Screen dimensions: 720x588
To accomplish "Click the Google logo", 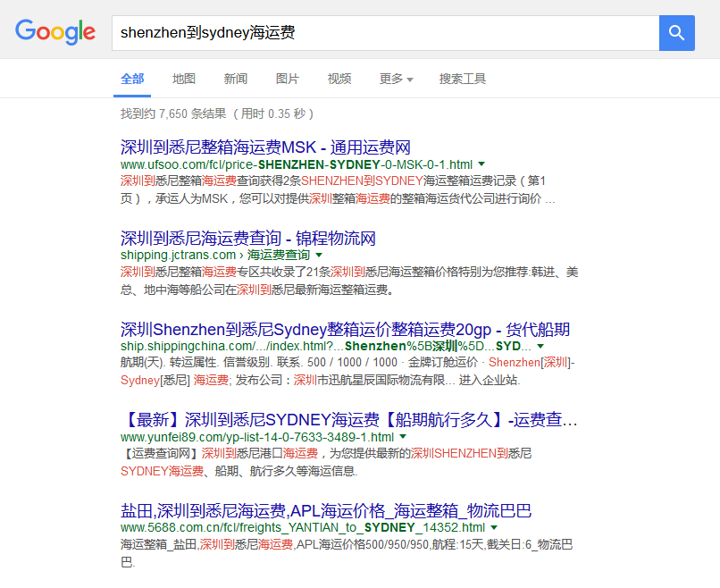I will [55, 32].
